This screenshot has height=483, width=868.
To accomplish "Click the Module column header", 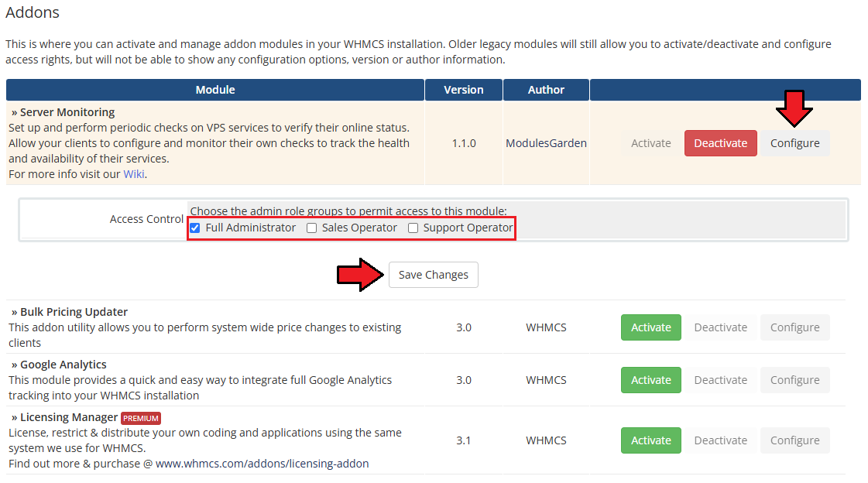I will 215,90.
